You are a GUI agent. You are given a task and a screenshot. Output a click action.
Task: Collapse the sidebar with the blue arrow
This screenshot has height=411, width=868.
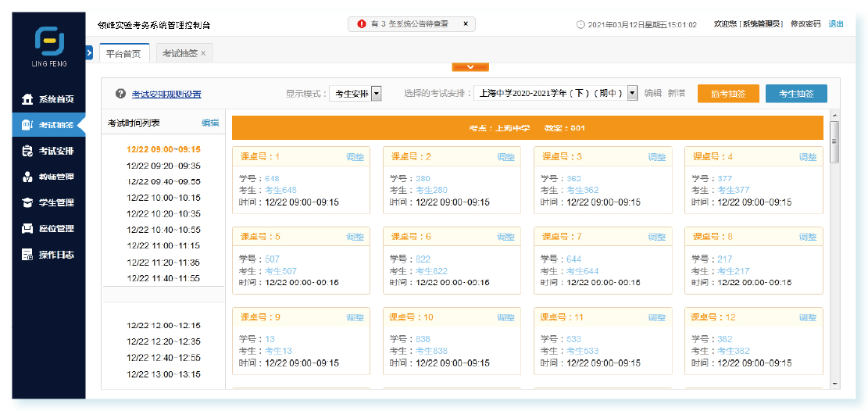tap(89, 53)
